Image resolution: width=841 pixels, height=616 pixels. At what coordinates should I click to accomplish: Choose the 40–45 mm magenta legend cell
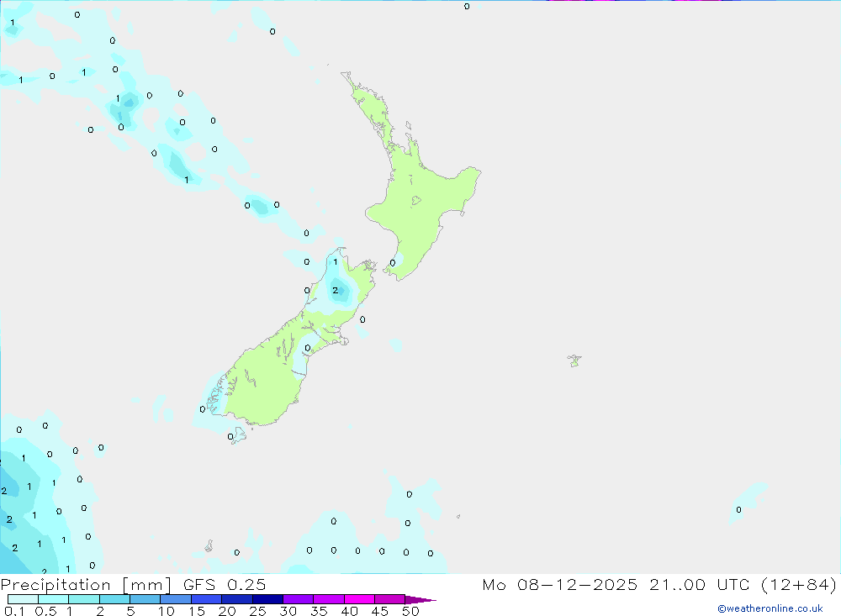[x=359, y=599]
